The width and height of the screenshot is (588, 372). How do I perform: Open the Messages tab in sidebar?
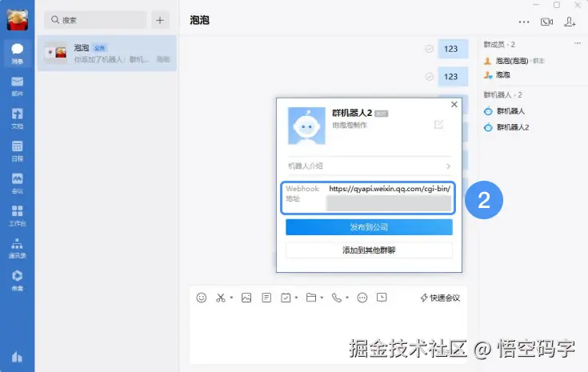pos(18,54)
